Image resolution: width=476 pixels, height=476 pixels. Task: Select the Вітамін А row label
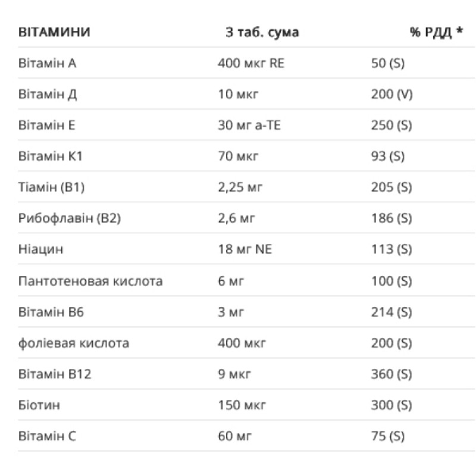48,63
